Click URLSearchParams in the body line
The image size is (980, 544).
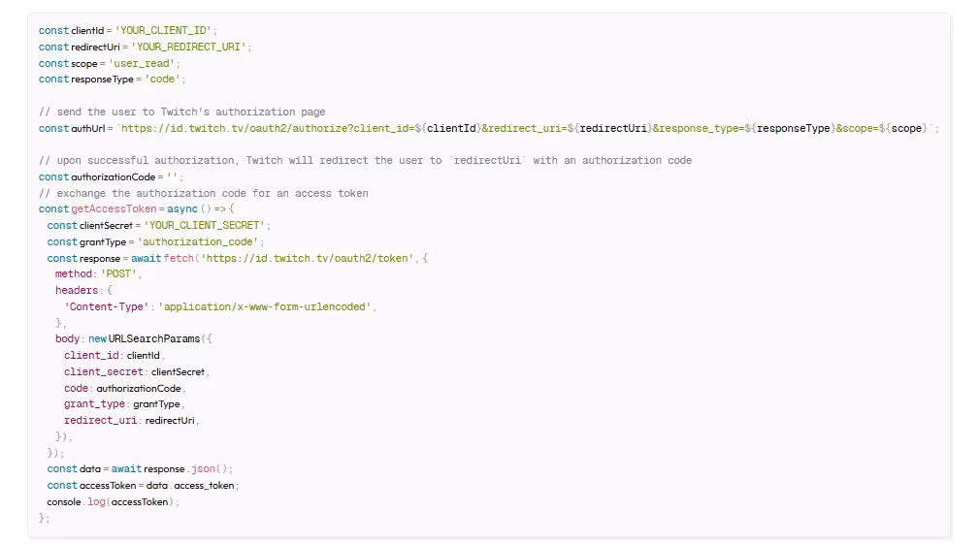154,338
